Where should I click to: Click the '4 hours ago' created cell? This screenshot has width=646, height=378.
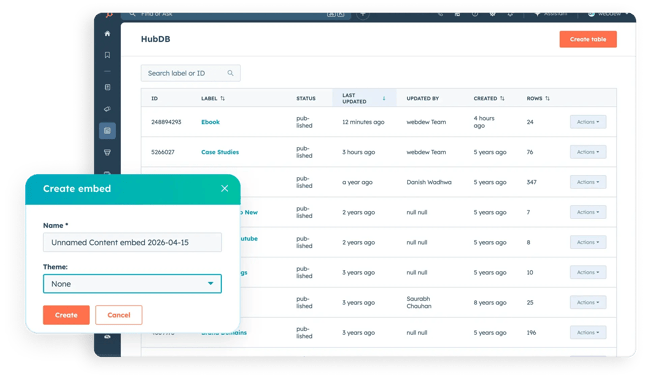pyautogui.click(x=484, y=122)
